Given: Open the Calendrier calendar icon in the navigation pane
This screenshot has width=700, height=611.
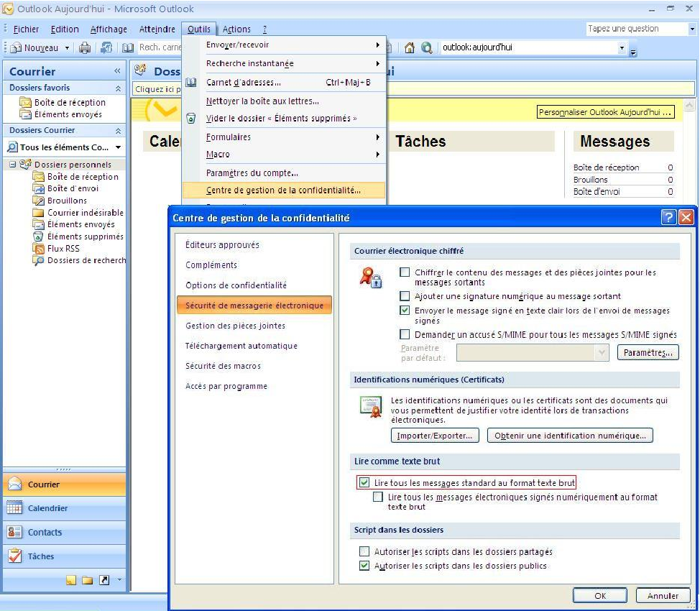Looking at the screenshot, I should point(14,507).
